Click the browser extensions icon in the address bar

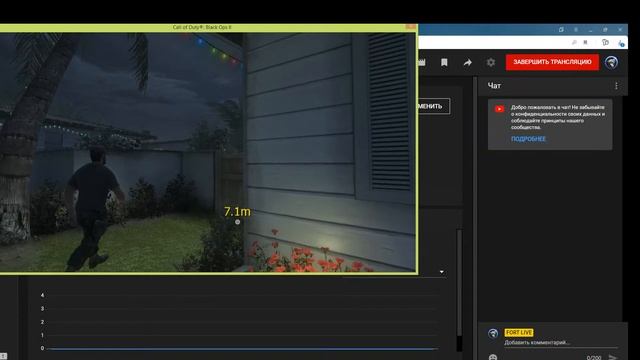coord(605,42)
